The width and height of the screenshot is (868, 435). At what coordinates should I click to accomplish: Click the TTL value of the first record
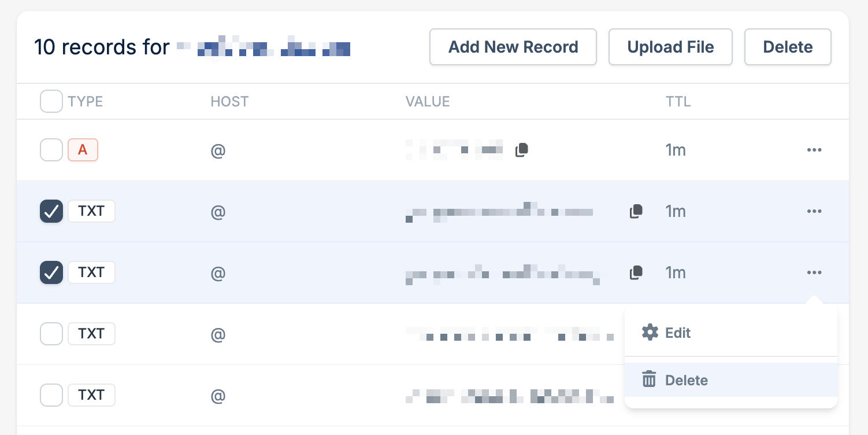677,149
